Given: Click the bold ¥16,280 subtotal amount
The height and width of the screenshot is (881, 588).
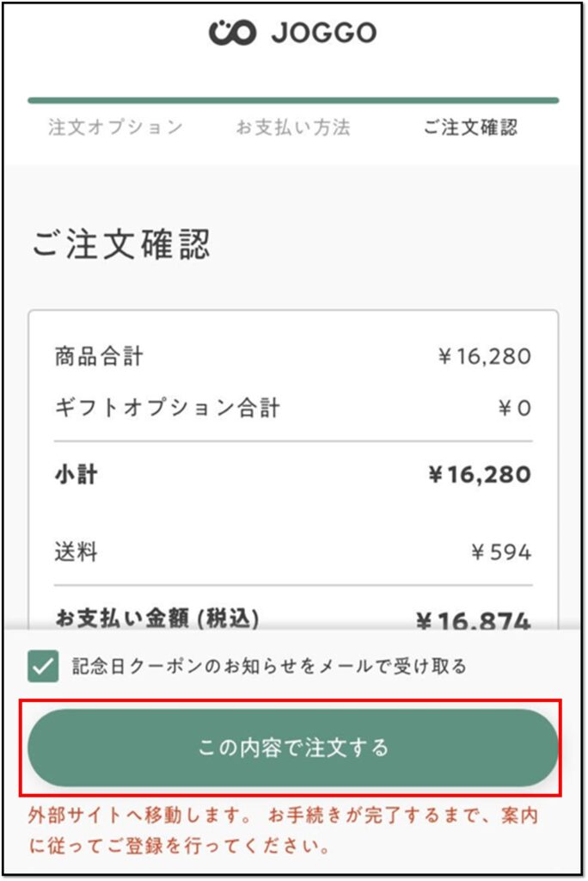Looking at the screenshot, I should [479, 474].
